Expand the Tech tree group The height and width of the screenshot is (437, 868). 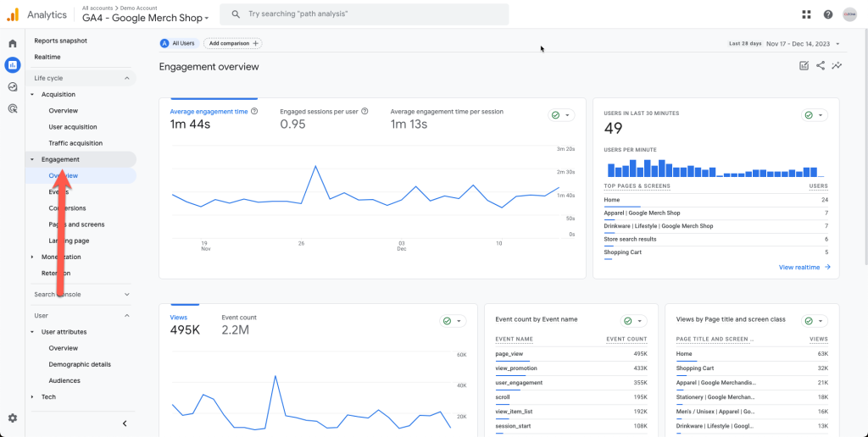[32, 396]
